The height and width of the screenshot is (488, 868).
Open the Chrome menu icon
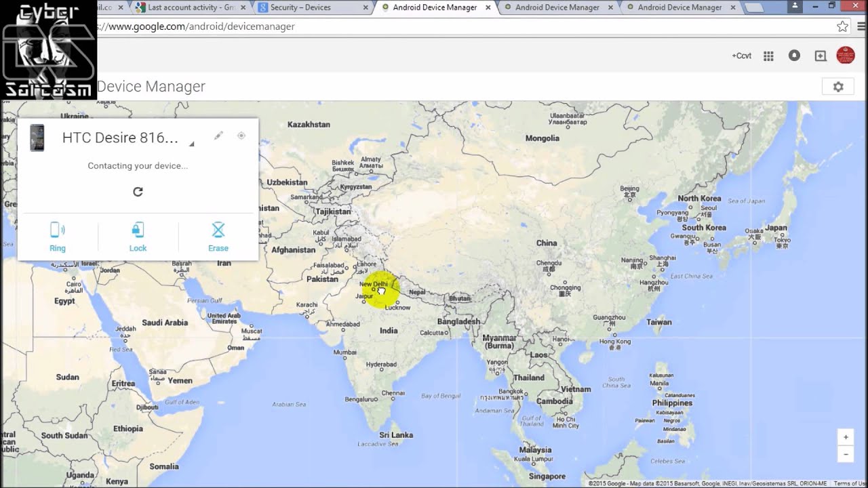(863, 26)
